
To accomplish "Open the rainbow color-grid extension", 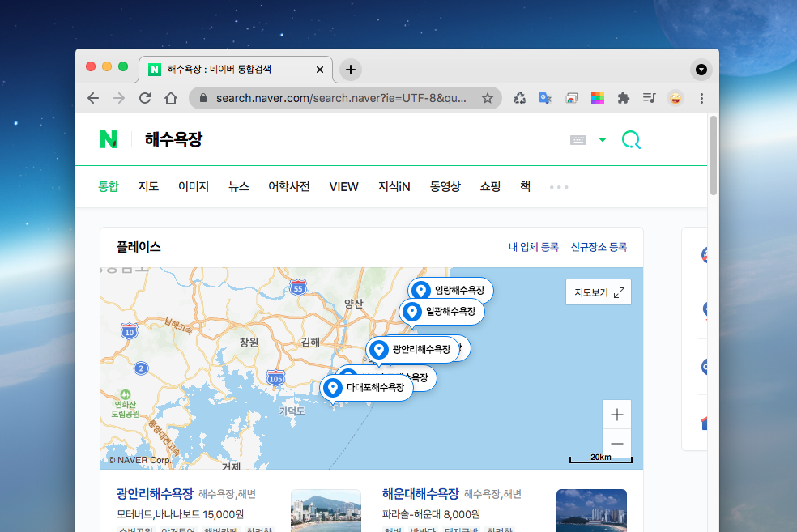I will click(x=598, y=98).
